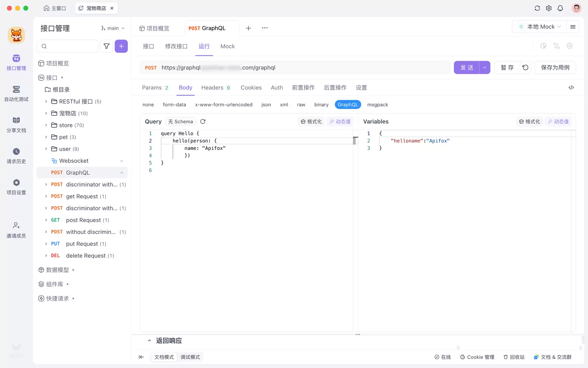Click the fox project avatar
The width and height of the screenshot is (588, 368).
click(x=16, y=35)
